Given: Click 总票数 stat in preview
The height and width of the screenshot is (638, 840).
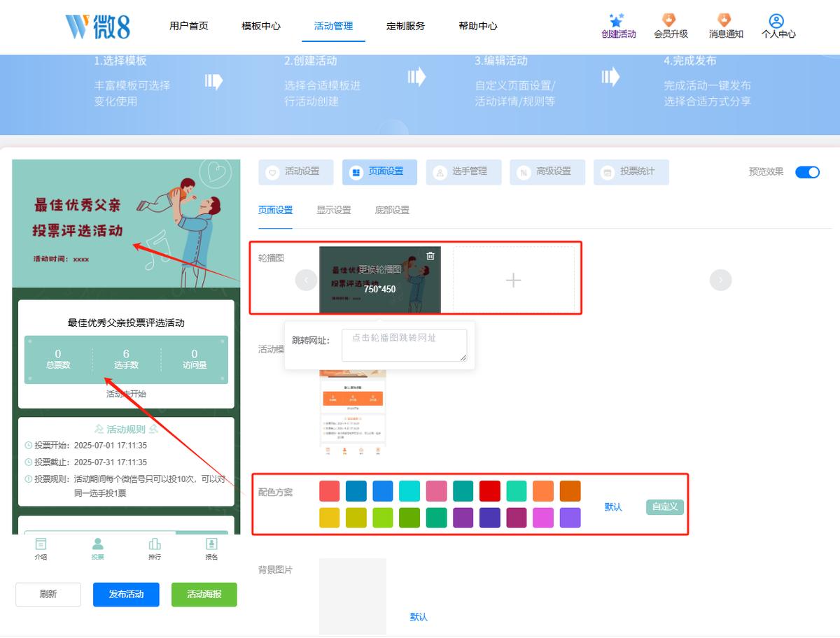Looking at the screenshot, I should click(58, 359).
